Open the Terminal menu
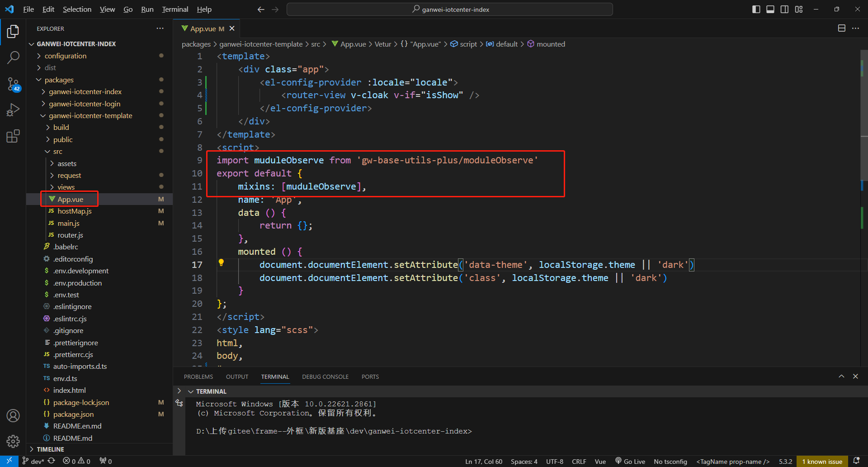 [175, 10]
